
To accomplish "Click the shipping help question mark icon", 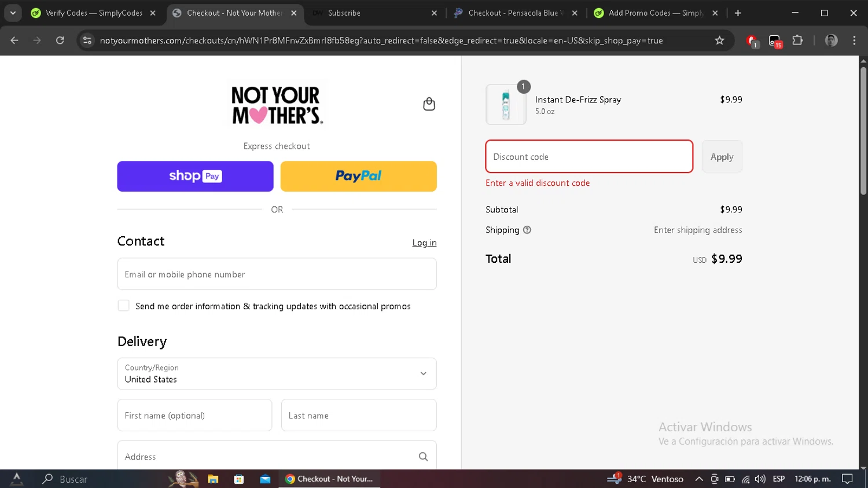I will [x=527, y=230].
